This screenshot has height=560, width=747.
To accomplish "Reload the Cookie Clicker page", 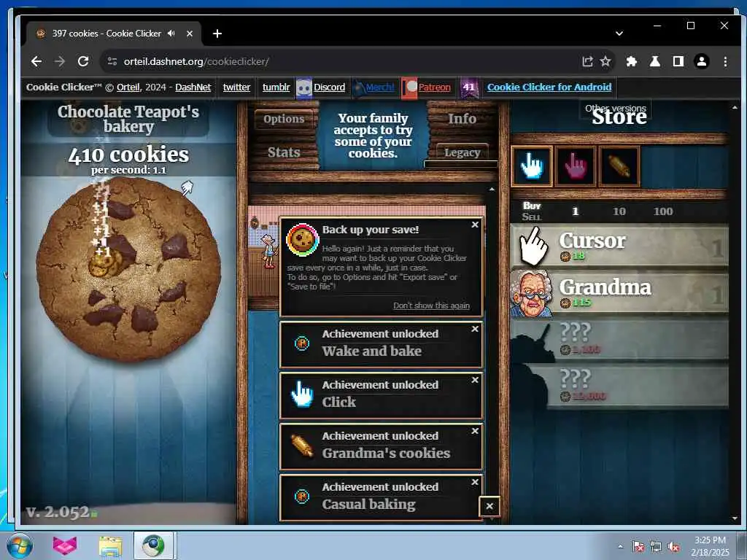I will pos(83,61).
